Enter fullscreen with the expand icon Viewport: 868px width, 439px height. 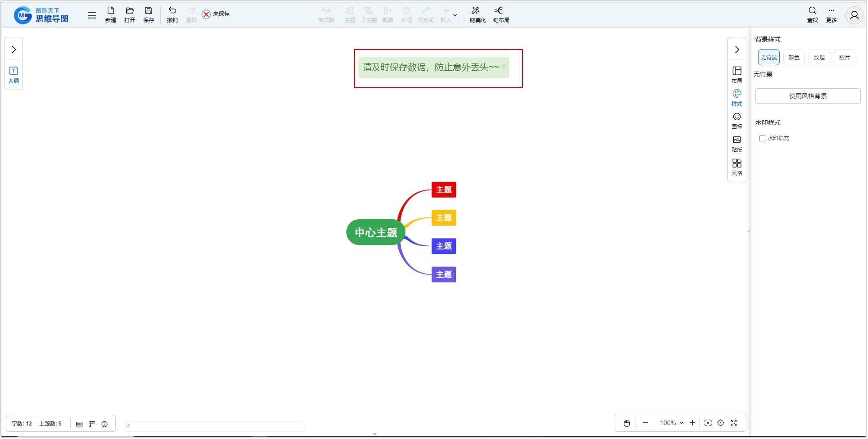(734, 423)
